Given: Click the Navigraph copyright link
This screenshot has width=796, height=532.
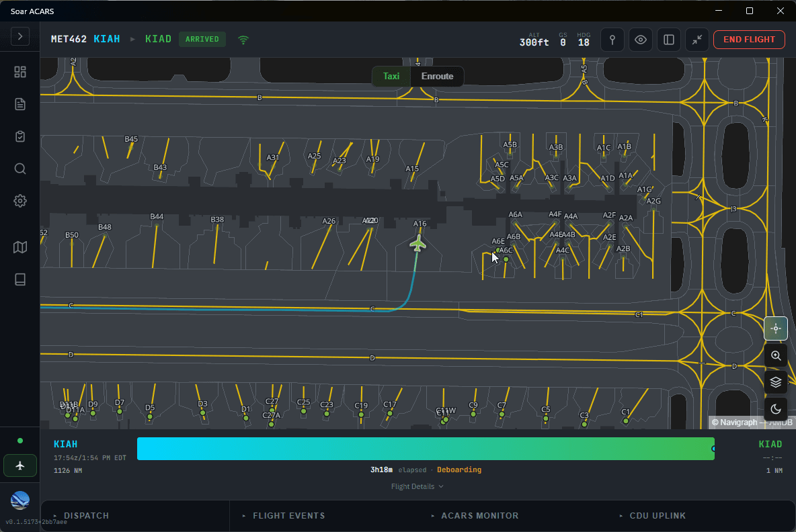Looking at the screenshot, I should (x=734, y=423).
